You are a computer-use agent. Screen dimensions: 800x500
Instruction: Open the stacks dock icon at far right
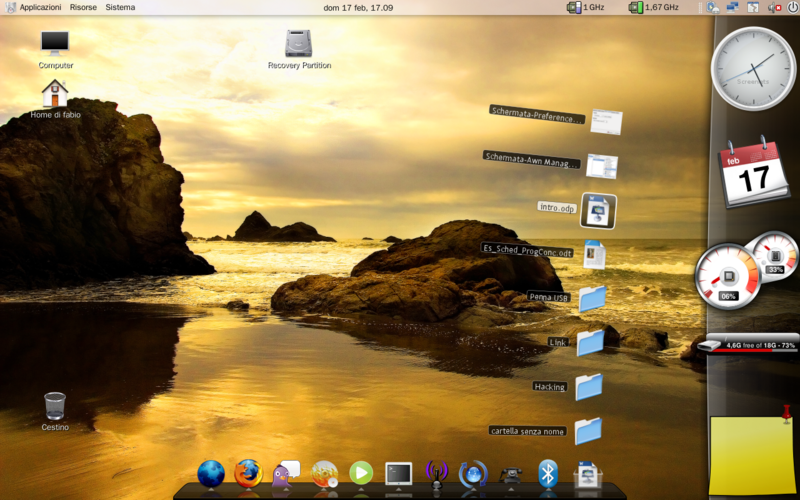586,474
